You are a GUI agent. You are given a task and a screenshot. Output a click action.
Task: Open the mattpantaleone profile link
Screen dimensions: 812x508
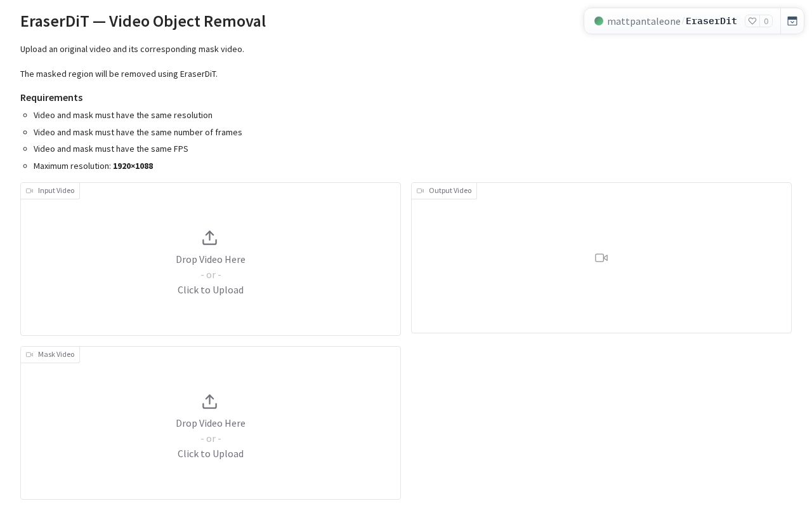(x=643, y=21)
